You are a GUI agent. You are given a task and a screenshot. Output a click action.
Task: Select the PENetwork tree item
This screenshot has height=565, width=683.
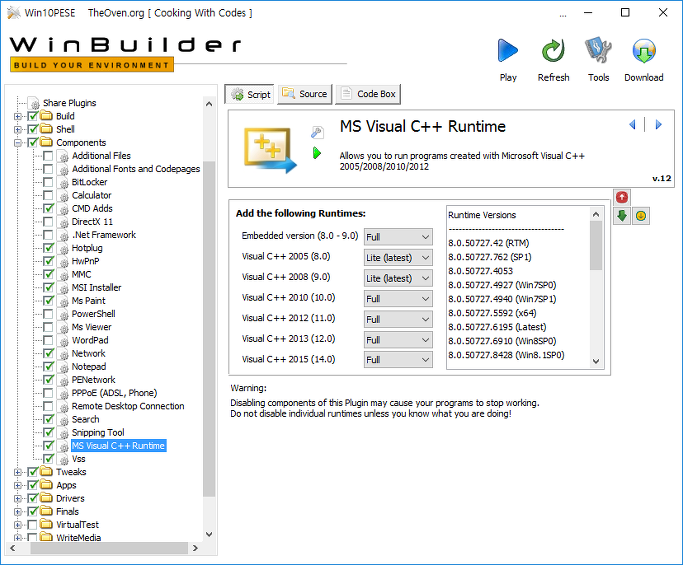[93, 380]
